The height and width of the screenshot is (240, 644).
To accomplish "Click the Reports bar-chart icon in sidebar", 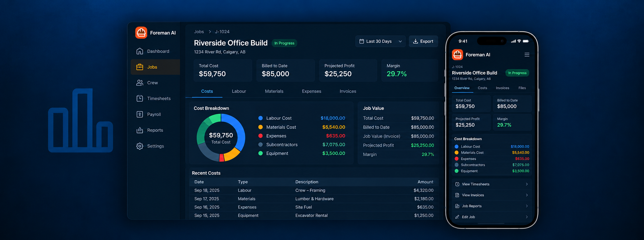I will point(140,130).
